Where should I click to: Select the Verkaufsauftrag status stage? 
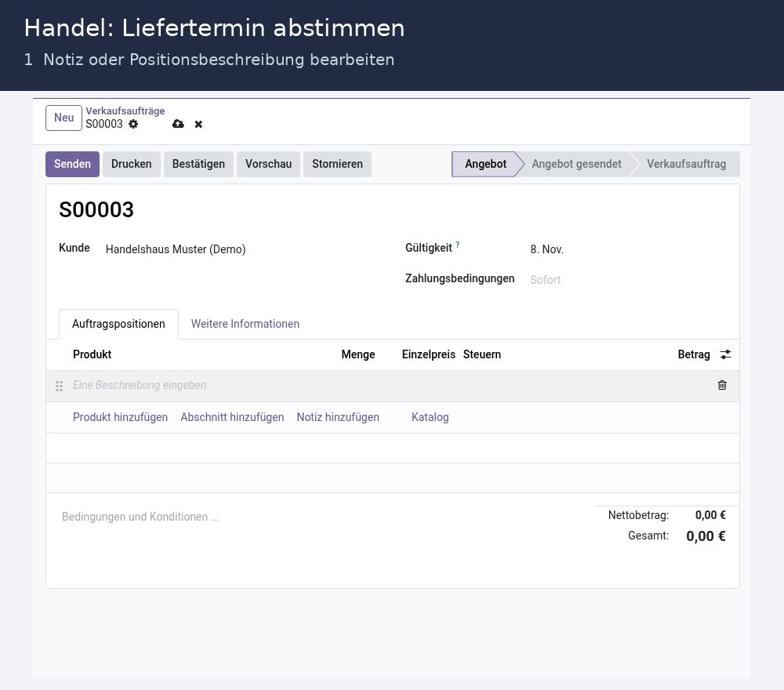pos(686,164)
